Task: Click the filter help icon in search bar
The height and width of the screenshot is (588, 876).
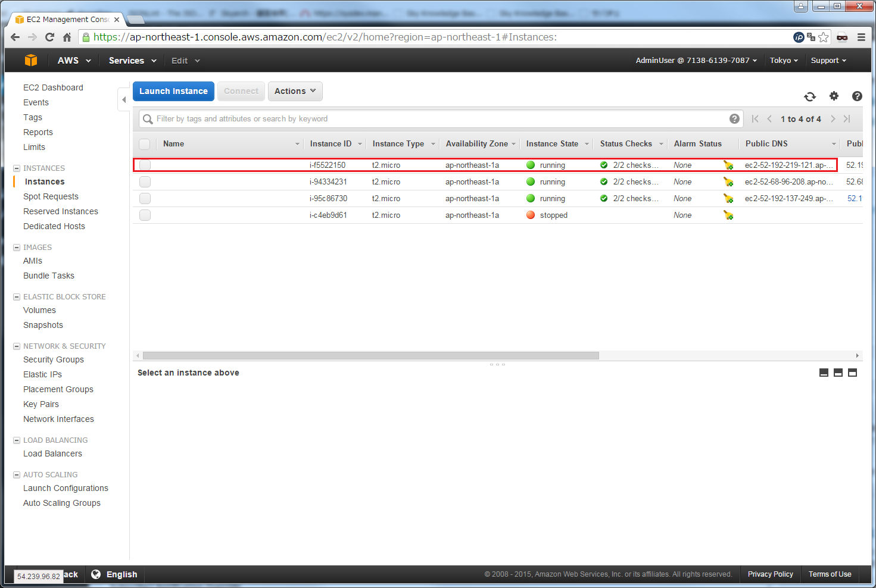Action: (x=734, y=118)
